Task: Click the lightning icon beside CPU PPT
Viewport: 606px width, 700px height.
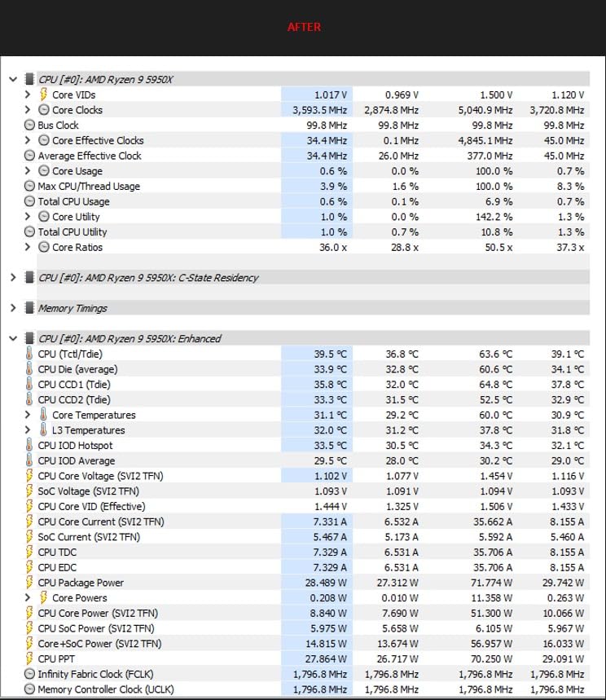Action: pos(29,658)
